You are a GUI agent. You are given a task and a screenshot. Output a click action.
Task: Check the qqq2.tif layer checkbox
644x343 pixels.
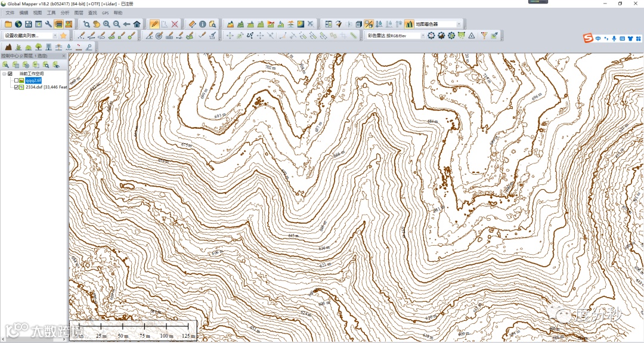pyautogui.click(x=16, y=81)
